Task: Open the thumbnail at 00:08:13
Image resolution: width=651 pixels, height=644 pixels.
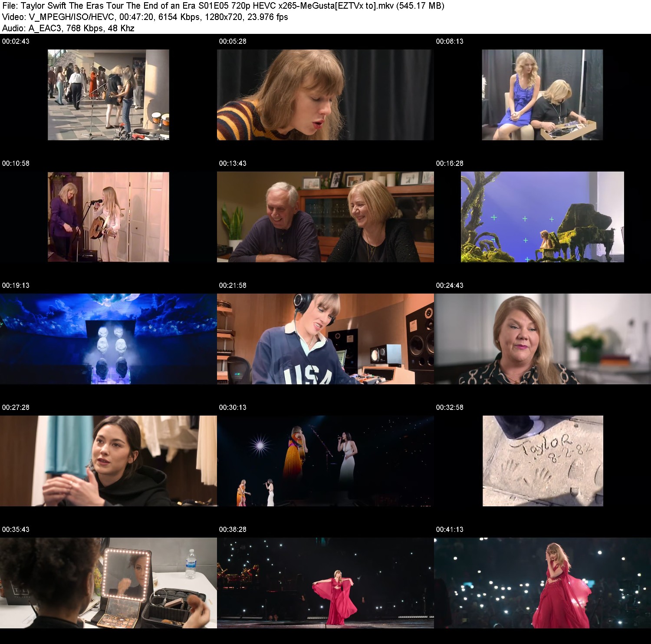Action: (x=542, y=95)
